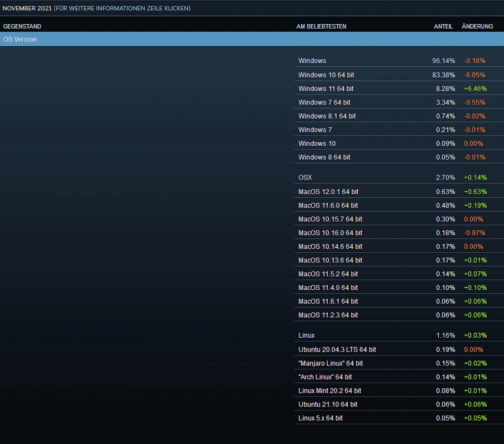This screenshot has height=444, width=504.
Task: Click the 2.70% OSX share value
Action: (x=446, y=178)
